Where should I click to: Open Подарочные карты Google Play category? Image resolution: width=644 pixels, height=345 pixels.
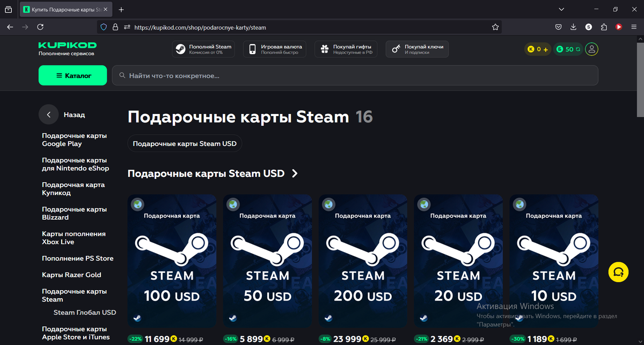click(x=74, y=140)
